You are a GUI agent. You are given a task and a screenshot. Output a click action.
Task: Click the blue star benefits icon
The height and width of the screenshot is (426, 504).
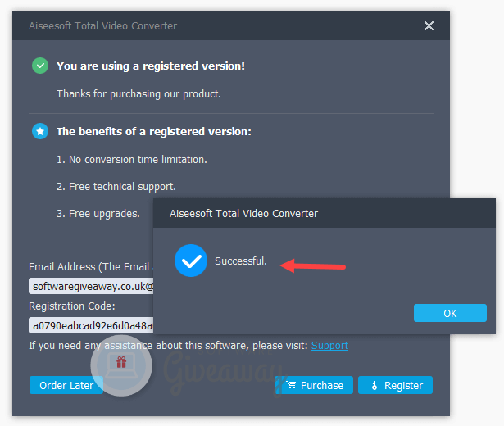click(x=40, y=131)
